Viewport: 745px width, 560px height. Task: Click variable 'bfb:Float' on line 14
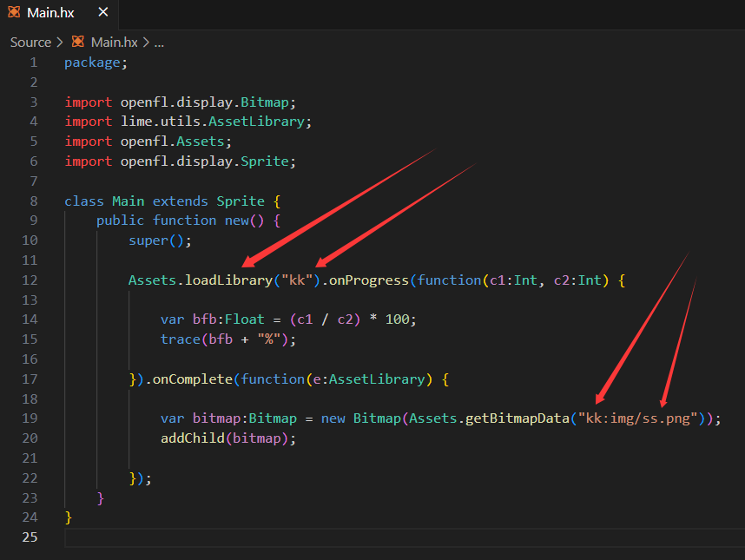point(228,320)
